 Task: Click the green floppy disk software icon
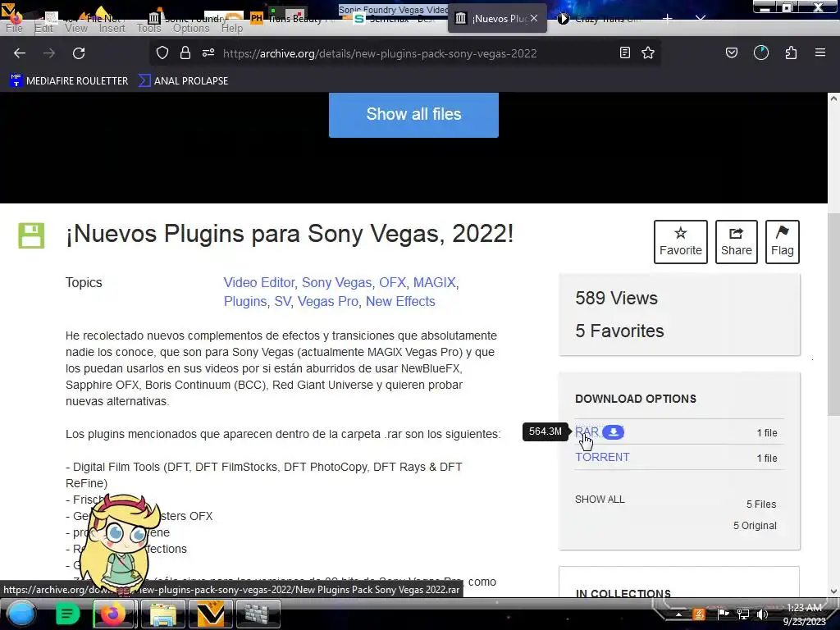coord(31,235)
